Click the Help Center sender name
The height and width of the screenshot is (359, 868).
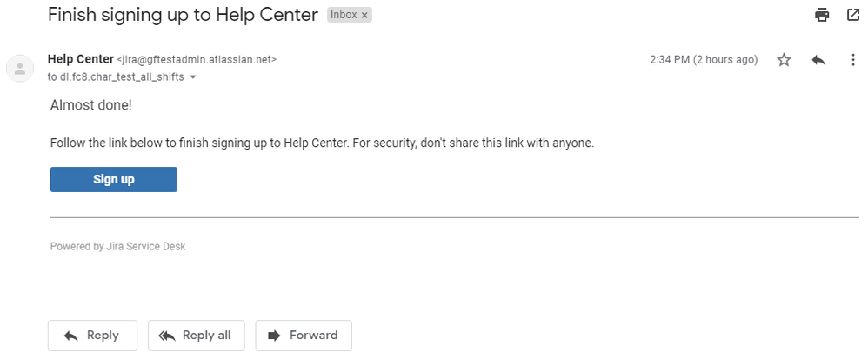pos(81,59)
